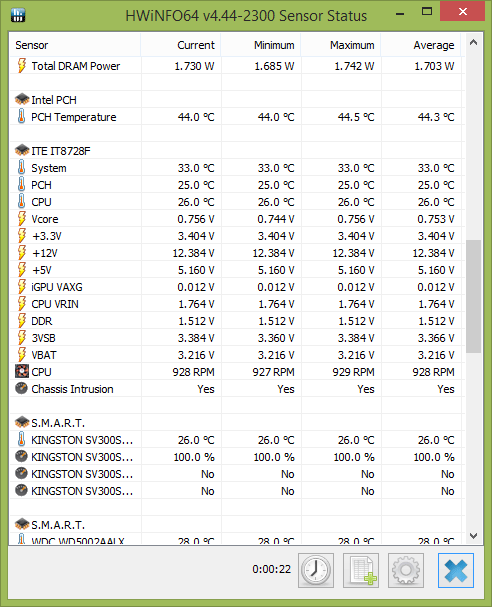The height and width of the screenshot is (607, 492).
Task: Click the PCH Temperature thermometer icon
Action: coord(21,116)
